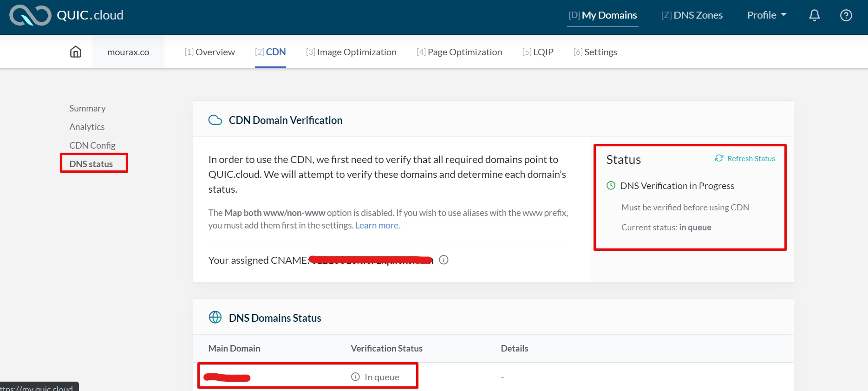Open My Domains in top navigation
Viewport: 868px width, 391px height.
pyautogui.click(x=603, y=15)
